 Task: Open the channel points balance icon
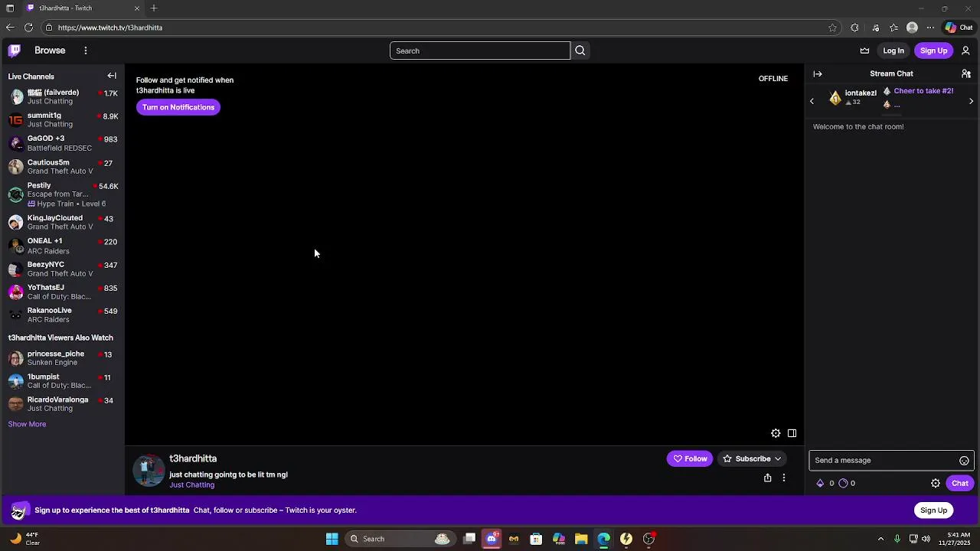(x=843, y=484)
